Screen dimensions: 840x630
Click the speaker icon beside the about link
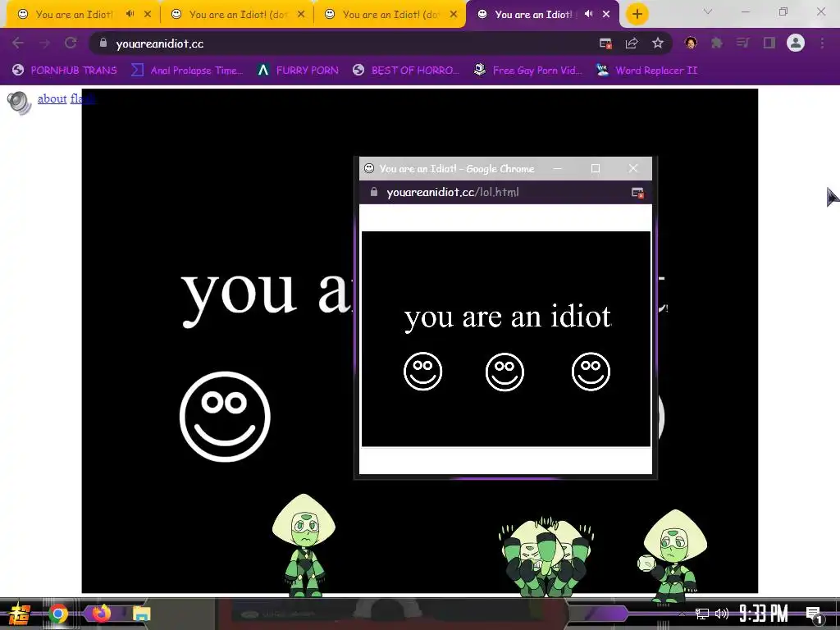click(x=20, y=103)
